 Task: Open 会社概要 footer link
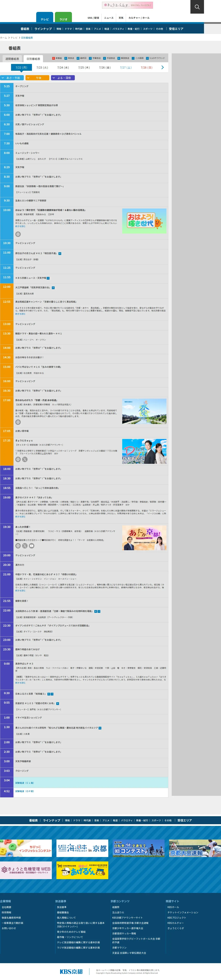click(x=6, y=907)
